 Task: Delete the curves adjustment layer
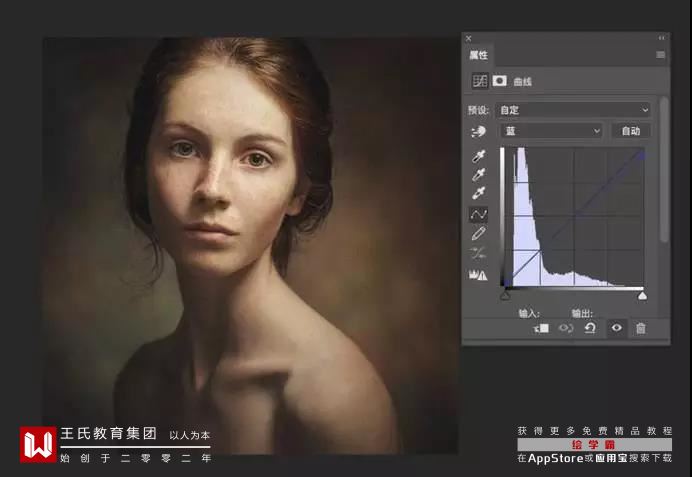click(641, 328)
